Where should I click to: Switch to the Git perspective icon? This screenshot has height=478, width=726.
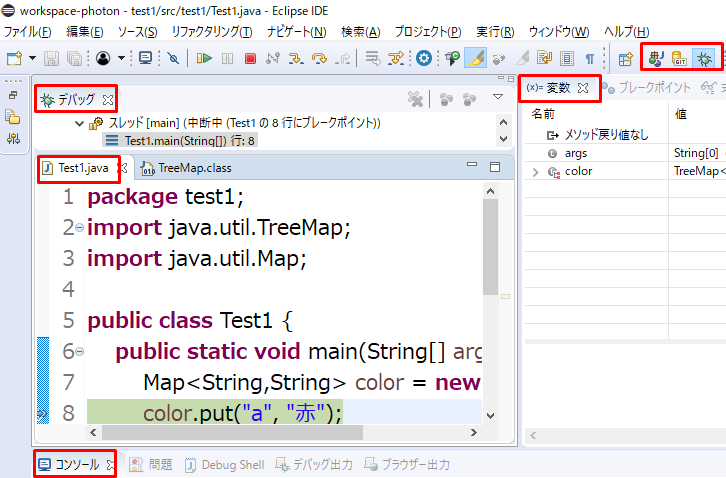(x=680, y=58)
